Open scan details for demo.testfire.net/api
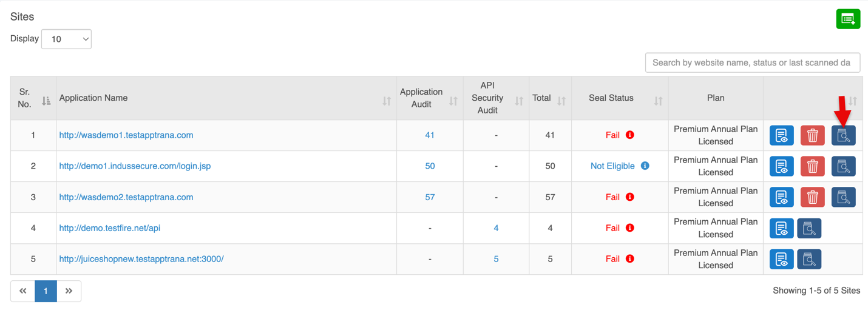The image size is (868, 313). [809, 228]
